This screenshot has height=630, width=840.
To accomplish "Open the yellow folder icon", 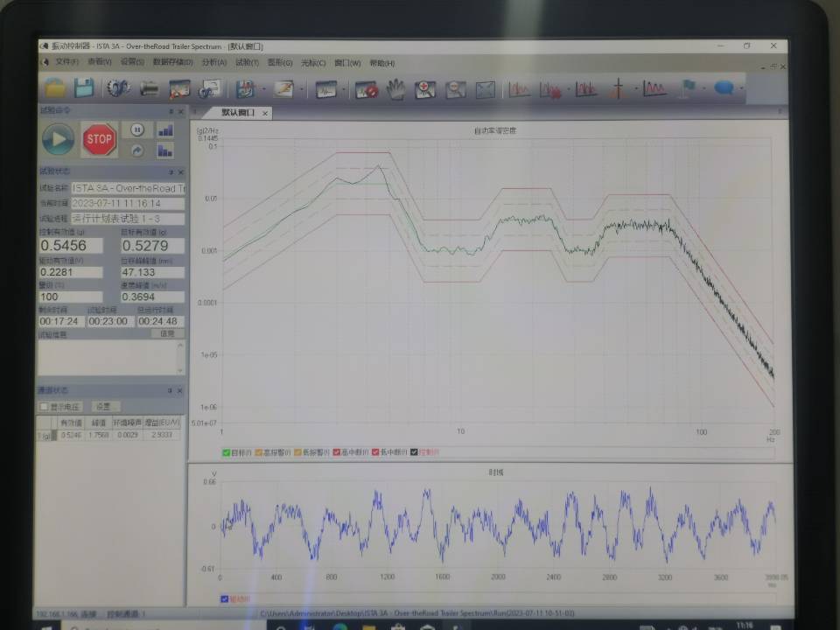I will click(54, 87).
